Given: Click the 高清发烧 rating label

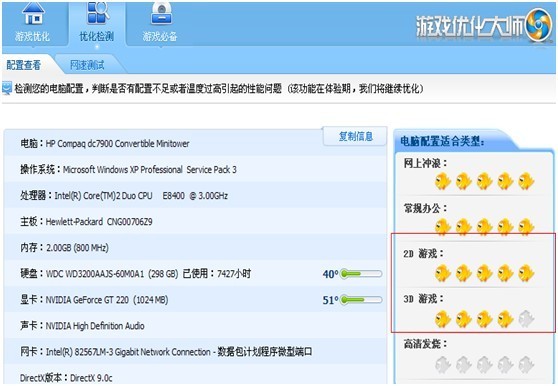Looking at the screenshot, I should pos(425,344).
